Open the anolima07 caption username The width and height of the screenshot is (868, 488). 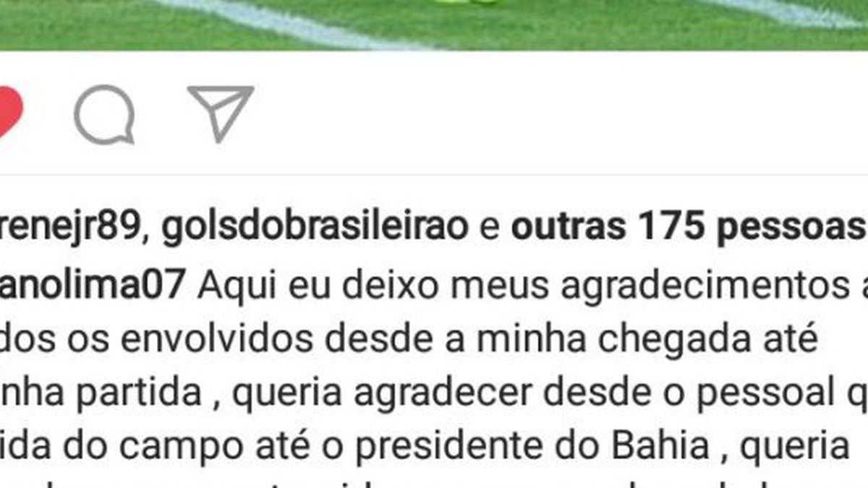(92, 285)
